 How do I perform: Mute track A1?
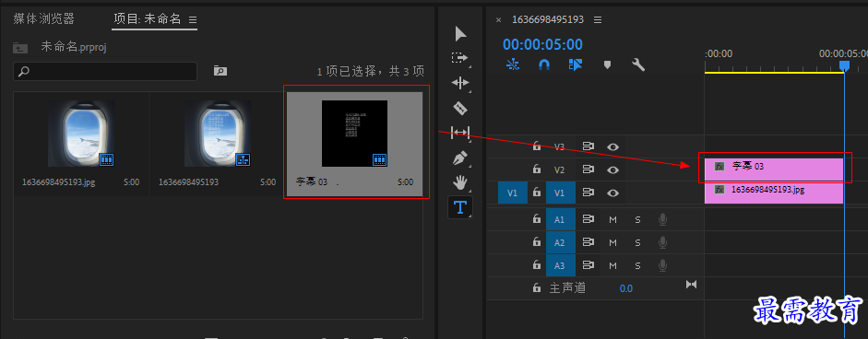point(612,219)
